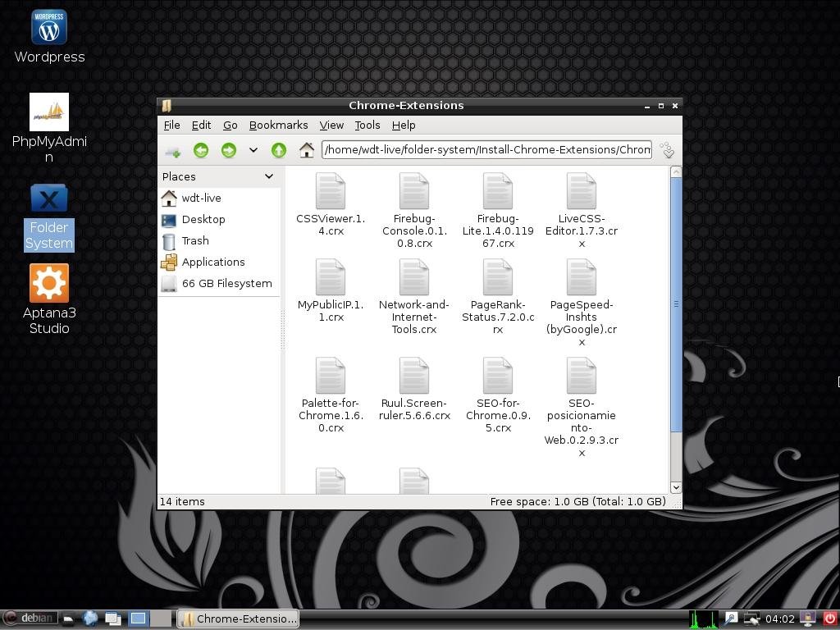
Task: Open the navigation history dropdown arrow
Action: (253, 150)
